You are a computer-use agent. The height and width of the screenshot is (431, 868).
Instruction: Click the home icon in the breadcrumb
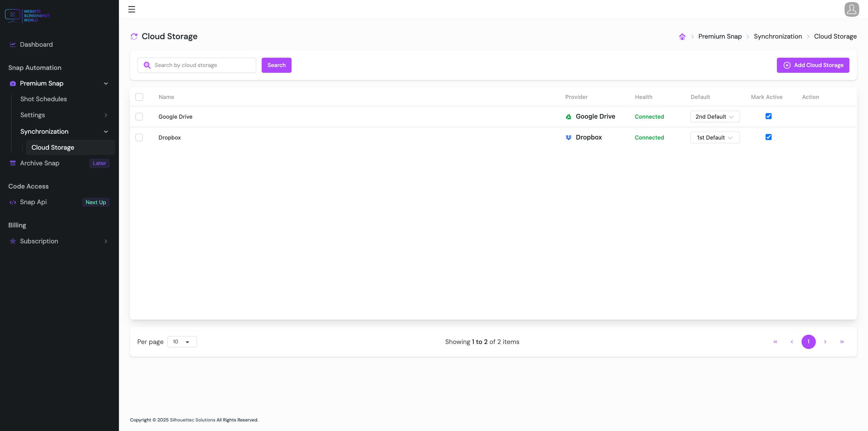pyautogui.click(x=682, y=36)
